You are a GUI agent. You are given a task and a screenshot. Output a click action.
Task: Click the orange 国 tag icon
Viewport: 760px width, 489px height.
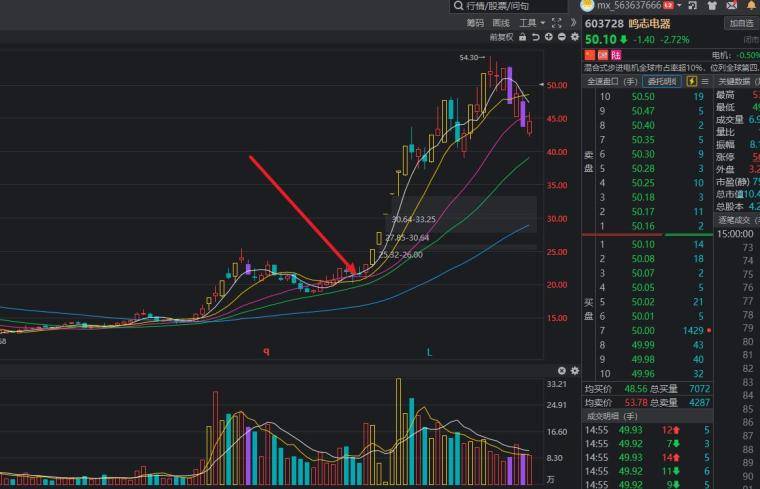click(x=602, y=55)
